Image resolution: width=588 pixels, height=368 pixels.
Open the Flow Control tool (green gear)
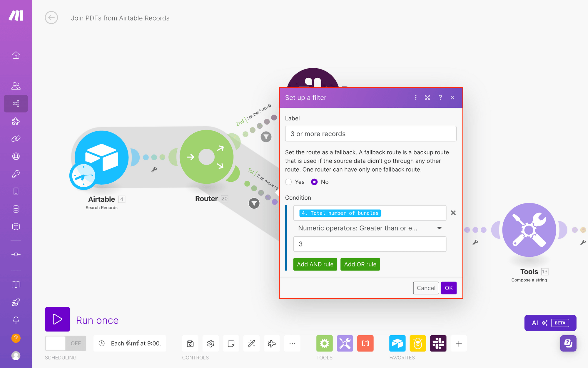pyautogui.click(x=324, y=344)
